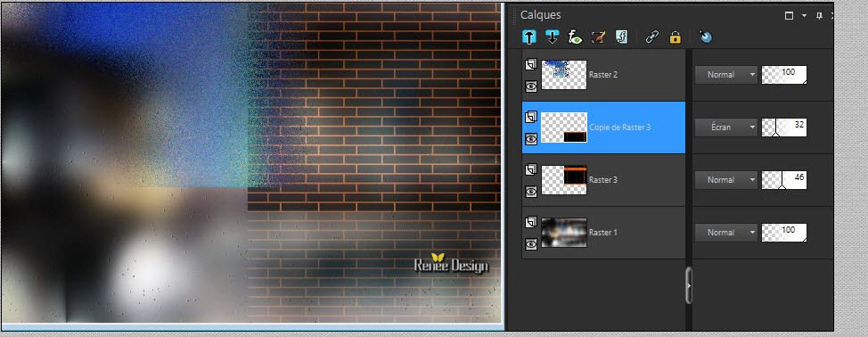
Task: Pin the Calques panel with the pushpin
Action: click(819, 15)
